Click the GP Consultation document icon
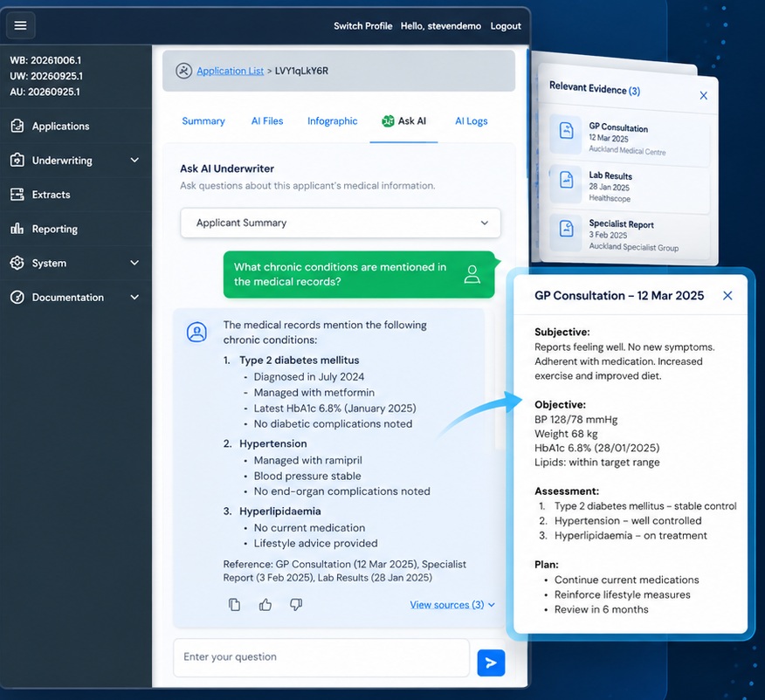This screenshot has height=700, width=765. click(566, 131)
